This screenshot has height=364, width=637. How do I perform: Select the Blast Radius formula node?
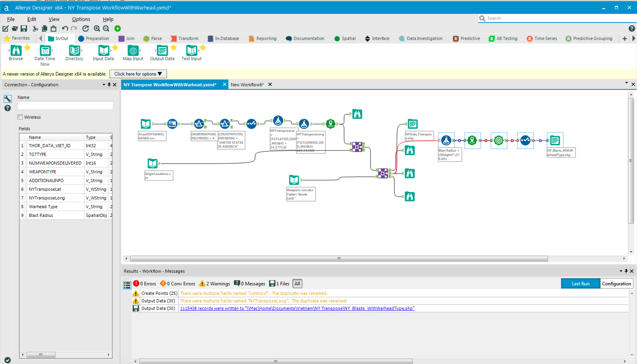446,140
